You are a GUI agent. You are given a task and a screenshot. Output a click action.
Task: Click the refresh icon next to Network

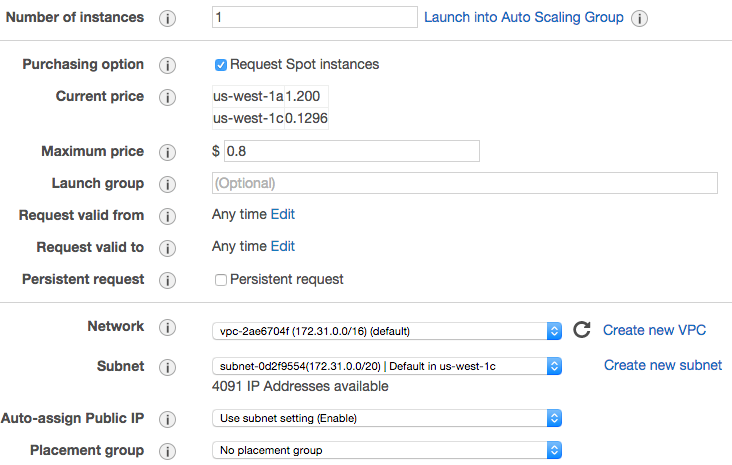(582, 330)
